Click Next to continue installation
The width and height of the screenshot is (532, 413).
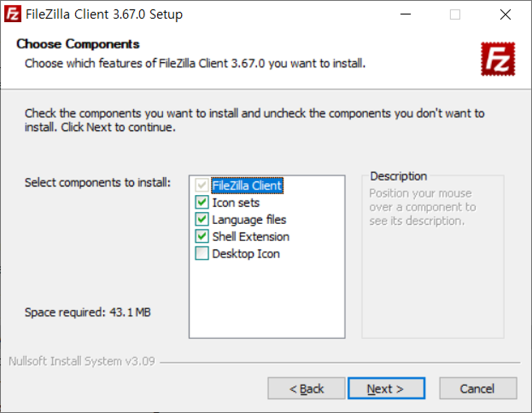(386, 388)
